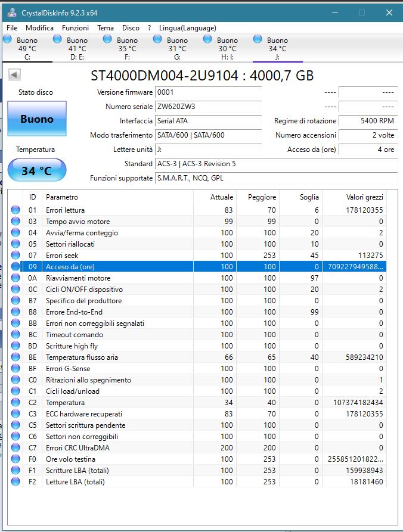Click the status icon for ECC hardware recuperati
The width and height of the screenshot is (403, 532).
[15, 413]
